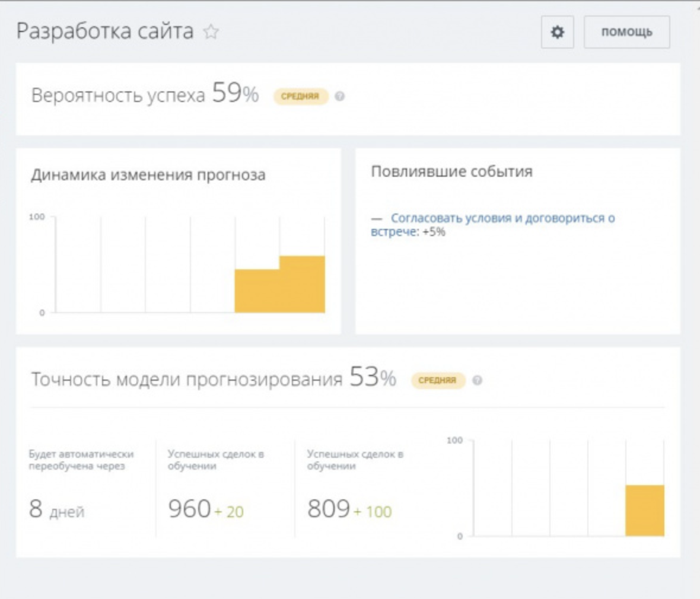Open the Согласовать условия и договориться о встрече link
The width and height of the screenshot is (700, 599).
493,225
